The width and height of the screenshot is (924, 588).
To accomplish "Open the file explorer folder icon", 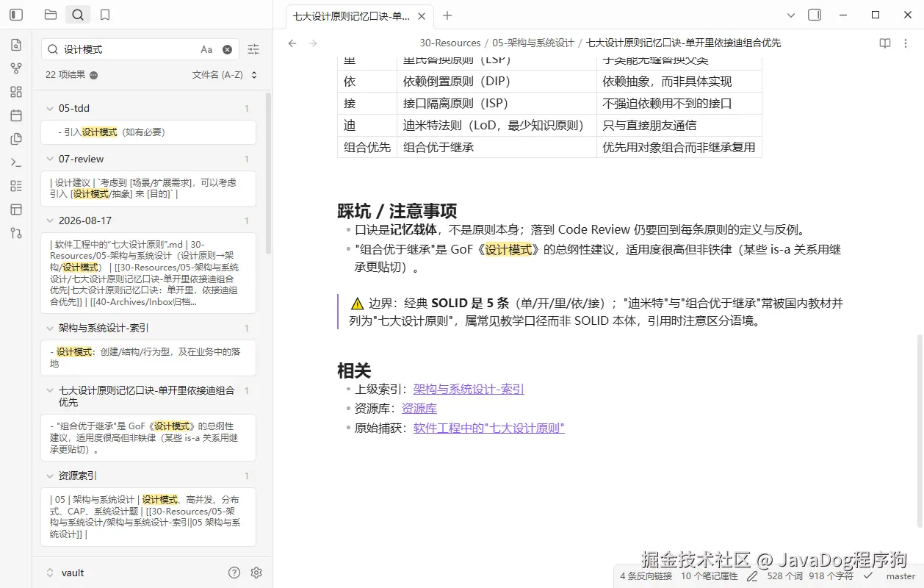I will click(x=51, y=15).
